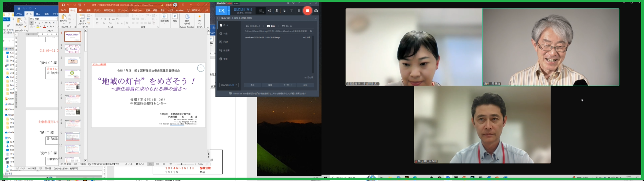The height and width of the screenshot is (181, 644).
Task: Click Bandicam stop recording button
Action: point(307,10)
